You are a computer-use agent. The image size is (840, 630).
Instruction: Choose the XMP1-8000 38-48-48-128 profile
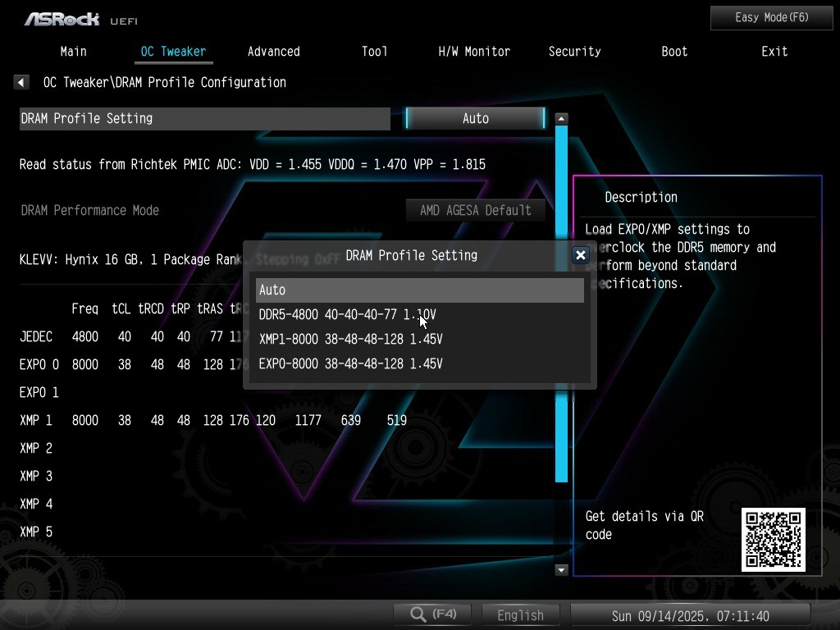350,339
